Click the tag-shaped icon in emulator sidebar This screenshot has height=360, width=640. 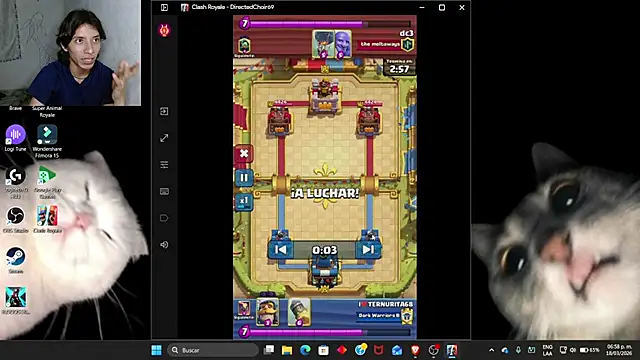tap(164, 218)
